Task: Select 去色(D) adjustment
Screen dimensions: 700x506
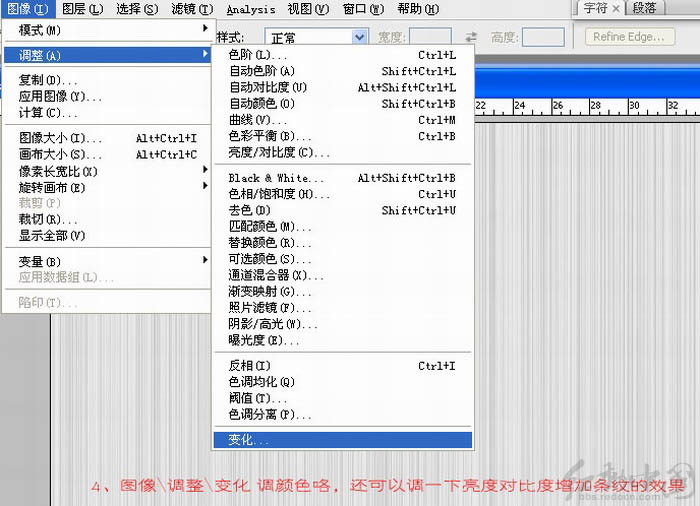Action: tap(343, 210)
